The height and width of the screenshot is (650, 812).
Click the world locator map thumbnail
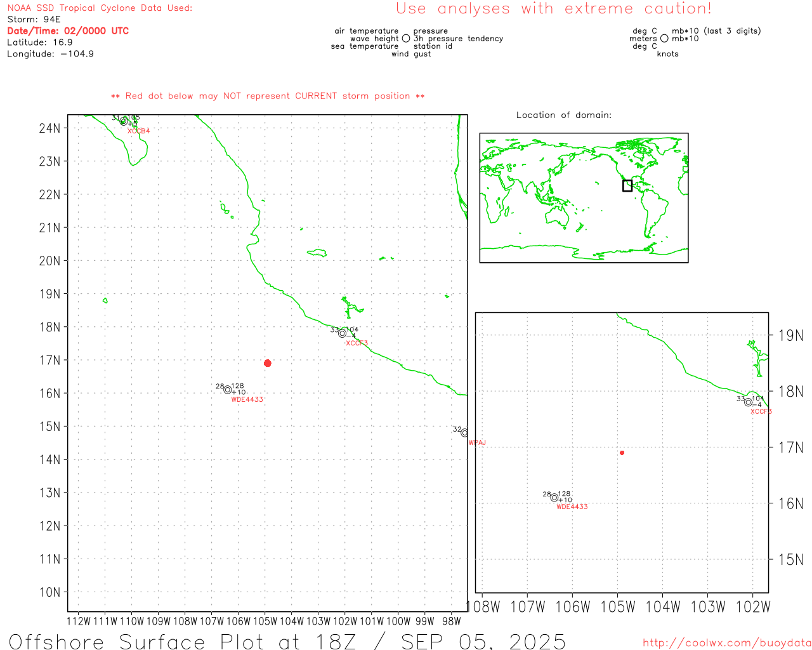[584, 197]
